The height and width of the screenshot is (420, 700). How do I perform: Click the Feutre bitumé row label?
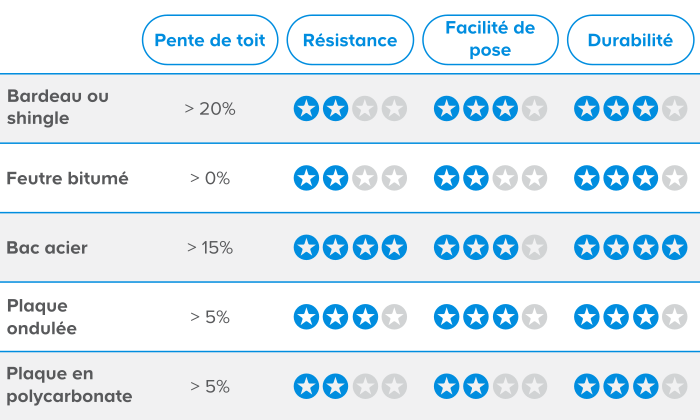67,178
